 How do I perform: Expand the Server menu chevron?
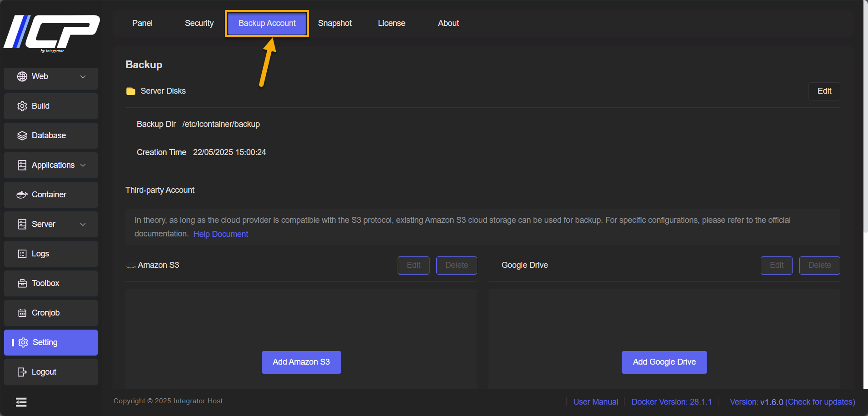point(83,224)
